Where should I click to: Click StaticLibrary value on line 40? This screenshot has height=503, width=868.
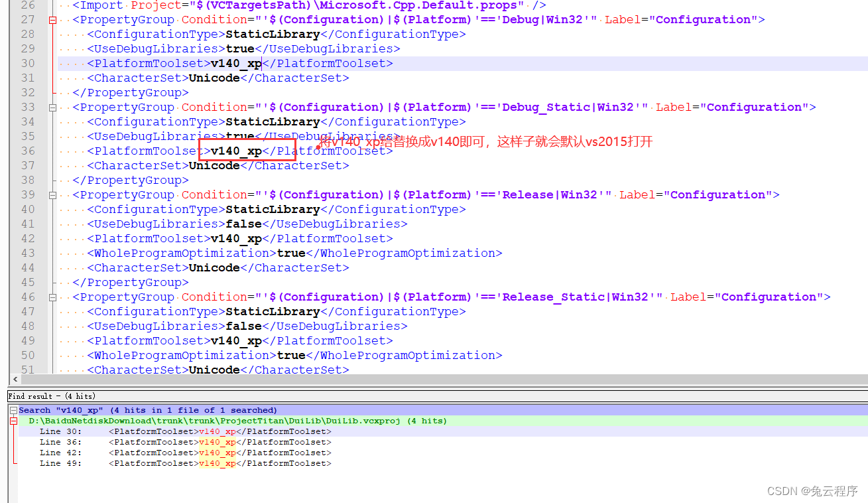[x=273, y=210]
